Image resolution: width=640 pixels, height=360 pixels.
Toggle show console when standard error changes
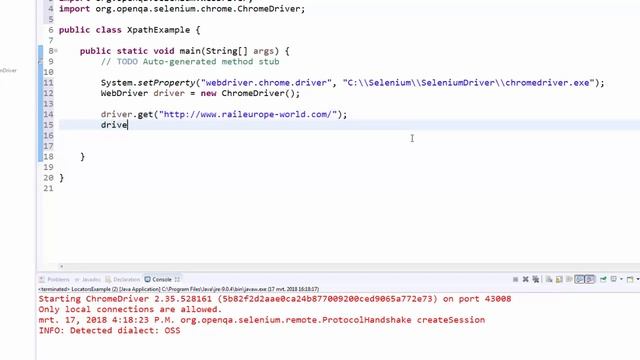pos(590,279)
